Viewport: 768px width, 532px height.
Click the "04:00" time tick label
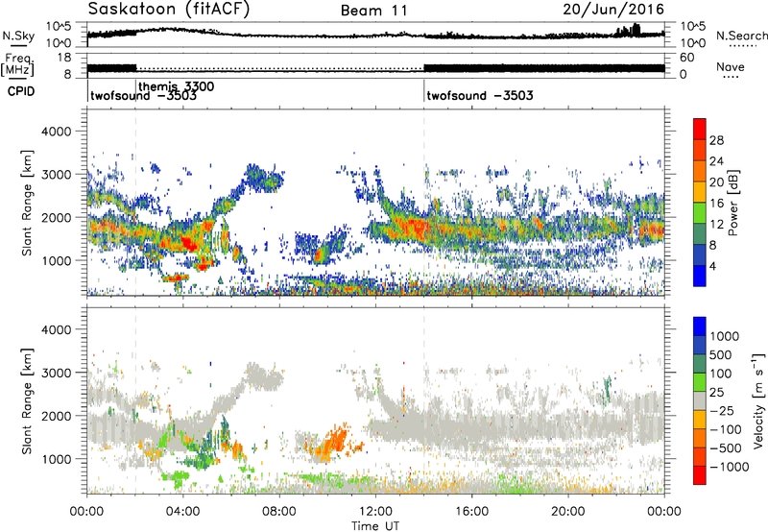pyautogui.click(x=183, y=512)
